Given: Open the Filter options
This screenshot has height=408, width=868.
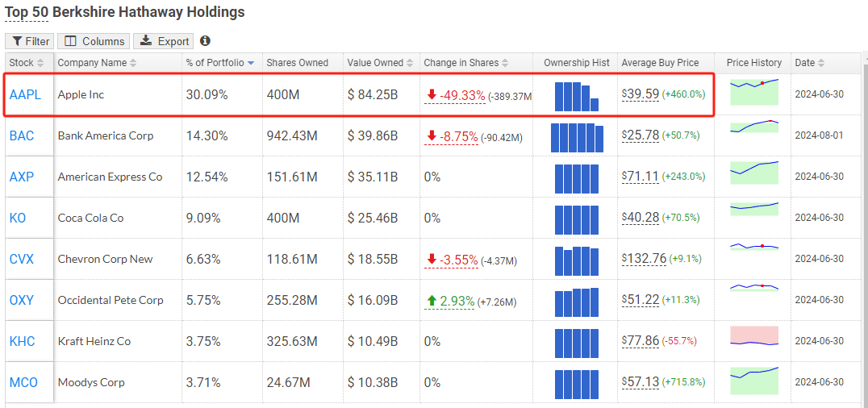Looking at the screenshot, I should [x=30, y=41].
